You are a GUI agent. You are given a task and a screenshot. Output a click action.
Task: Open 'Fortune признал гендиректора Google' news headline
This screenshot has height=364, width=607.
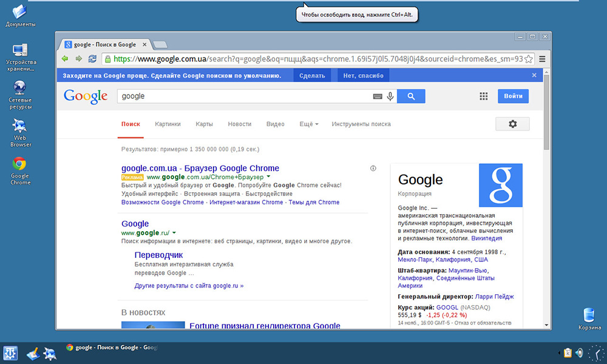click(x=265, y=326)
